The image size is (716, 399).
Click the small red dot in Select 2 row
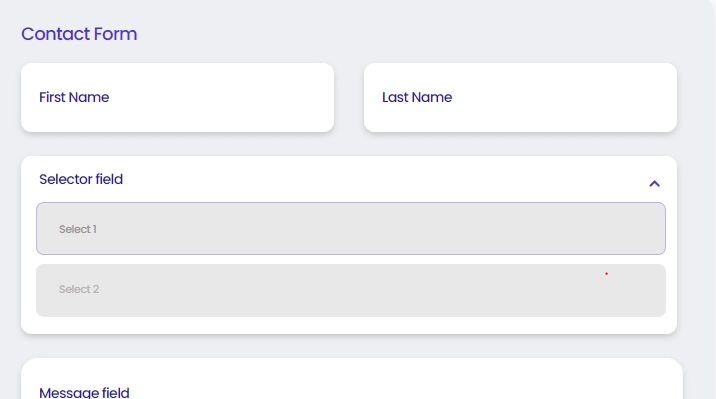pyautogui.click(x=606, y=273)
